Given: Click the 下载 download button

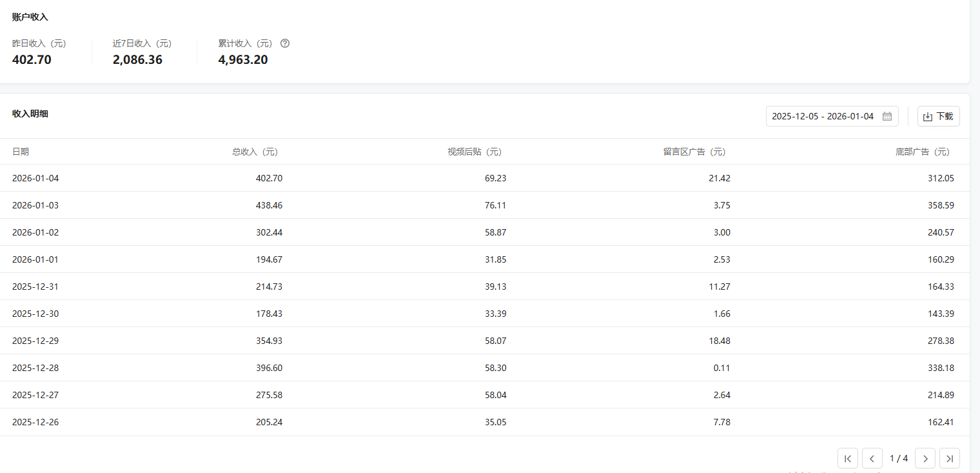Looking at the screenshot, I should [938, 117].
